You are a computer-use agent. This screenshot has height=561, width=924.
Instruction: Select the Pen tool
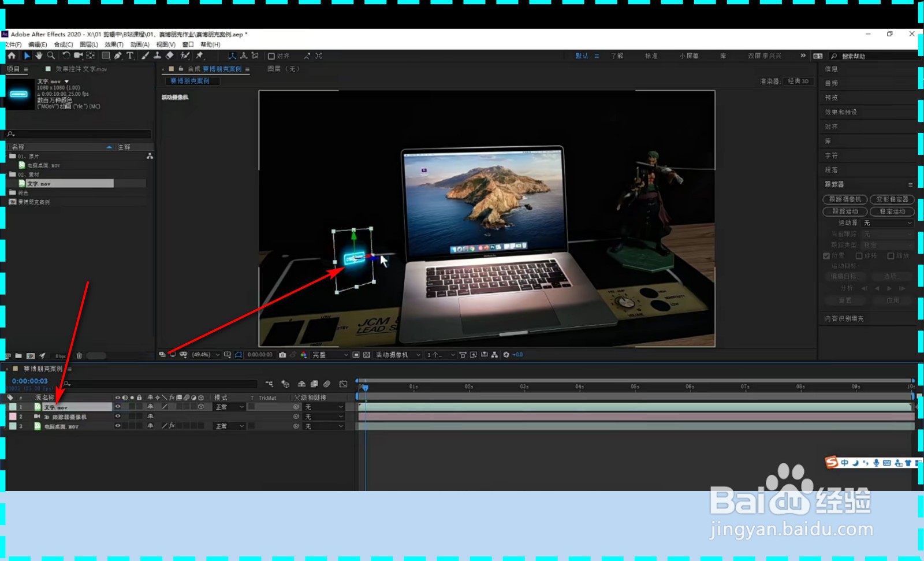(118, 55)
